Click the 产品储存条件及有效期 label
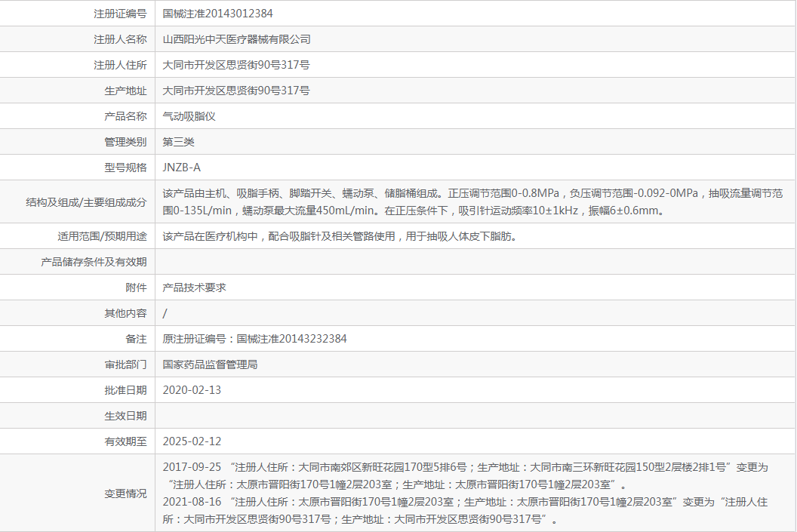The image size is (797, 532). pos(94,262)
